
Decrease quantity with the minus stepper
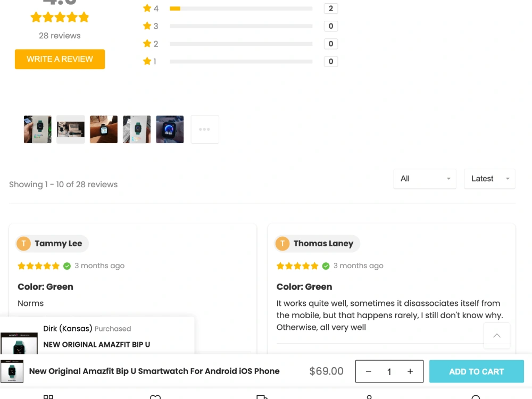[x=369, y=371]
